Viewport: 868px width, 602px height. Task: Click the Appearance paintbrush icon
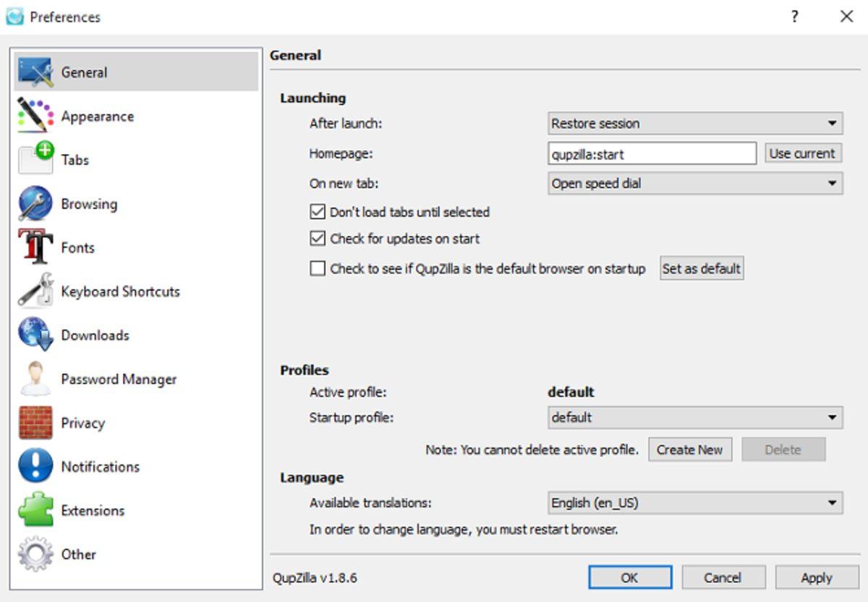click(x=35, y=116)
